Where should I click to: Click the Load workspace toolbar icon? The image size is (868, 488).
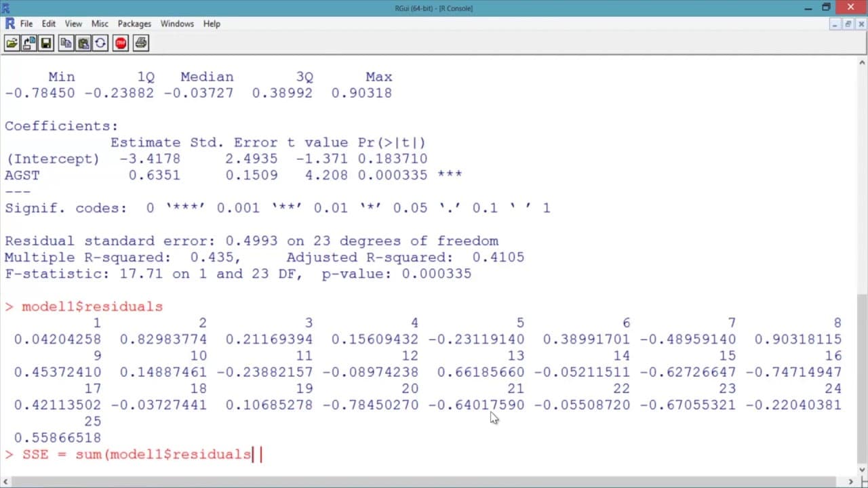(28, 43)
